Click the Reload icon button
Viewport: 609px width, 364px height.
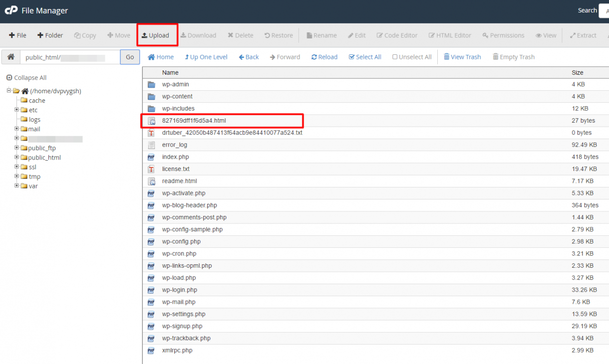click(324, 57)
